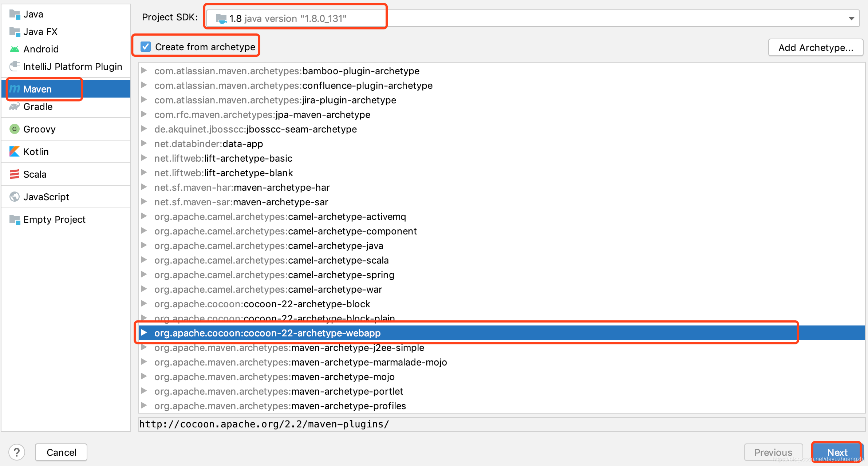Click the Next button
Screen dimensions: 868x466
(837, 452)
